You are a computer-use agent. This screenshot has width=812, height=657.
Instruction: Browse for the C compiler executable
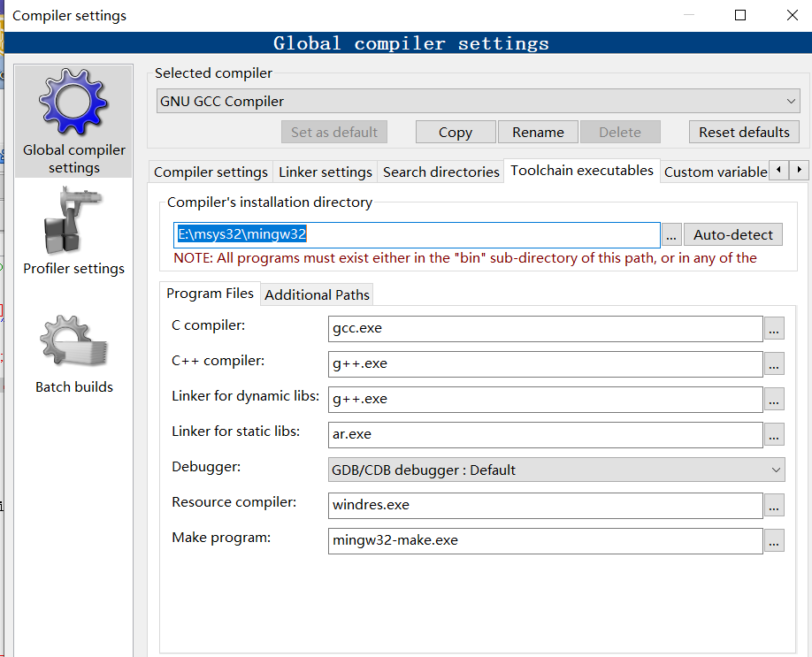[773, 328]
